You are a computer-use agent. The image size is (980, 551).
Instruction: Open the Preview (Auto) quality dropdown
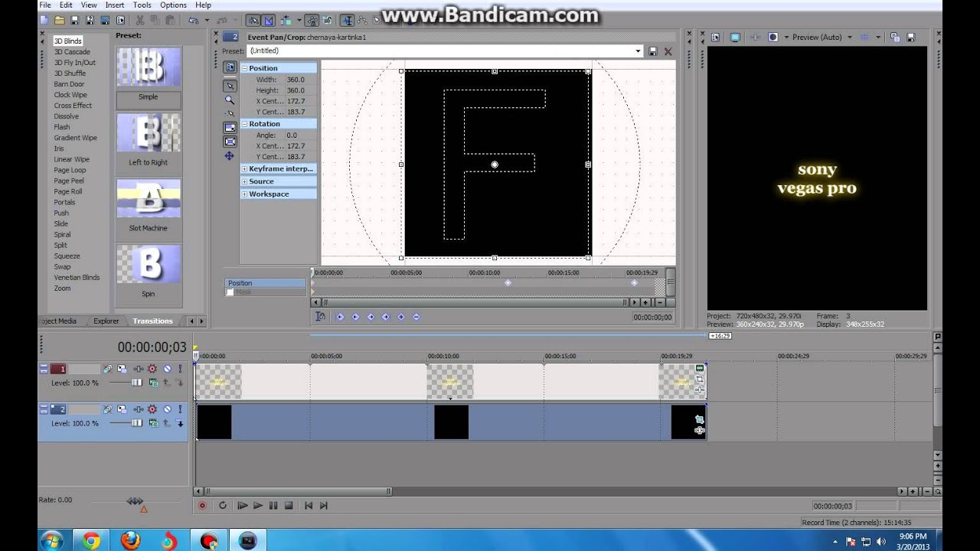point(849,37)
